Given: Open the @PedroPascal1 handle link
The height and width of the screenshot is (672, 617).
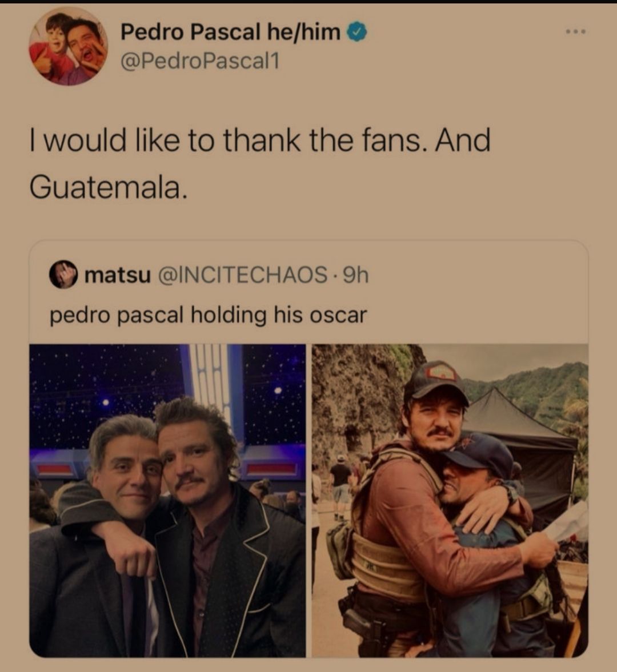Looking at the screenshot, I should (x=200, y=61).
